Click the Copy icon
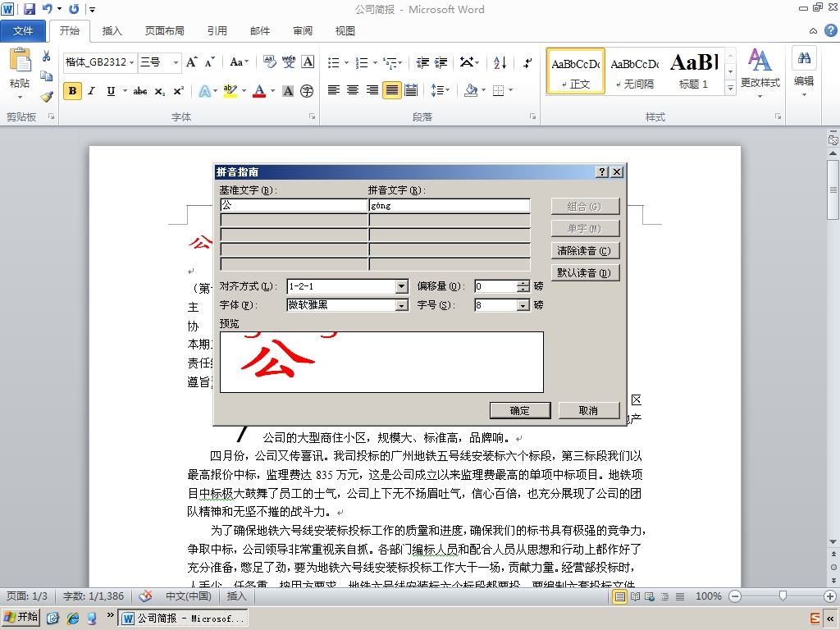Viewport: 840px width, 630px height. [x=47, y=76]
